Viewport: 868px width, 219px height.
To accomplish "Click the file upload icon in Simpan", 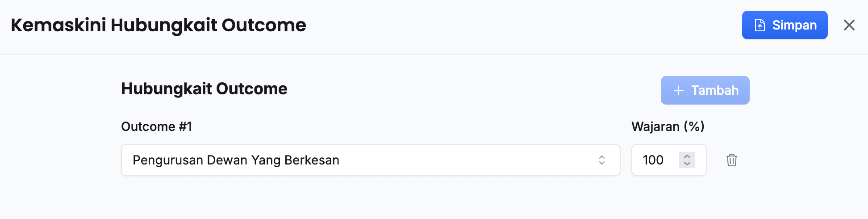I will (759, 25).
